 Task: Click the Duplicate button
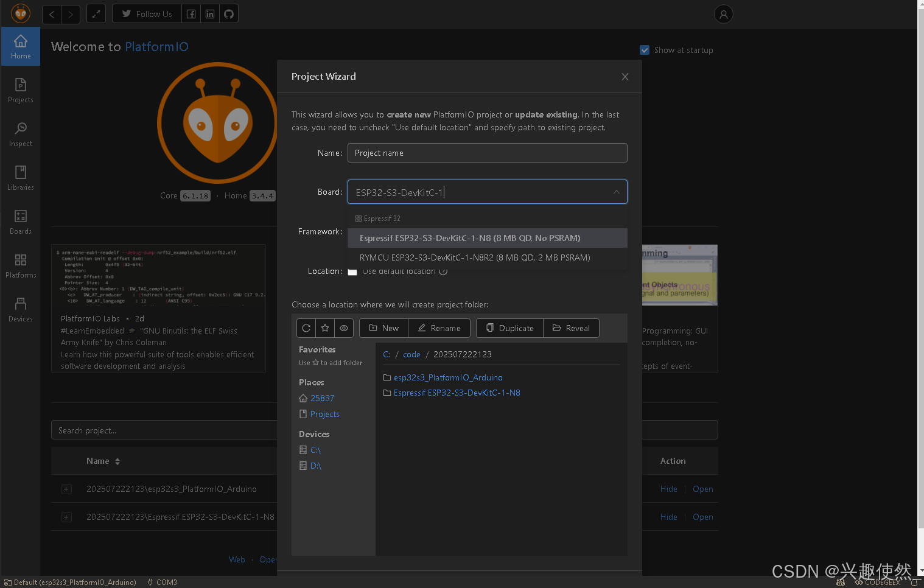coord(509,328)
